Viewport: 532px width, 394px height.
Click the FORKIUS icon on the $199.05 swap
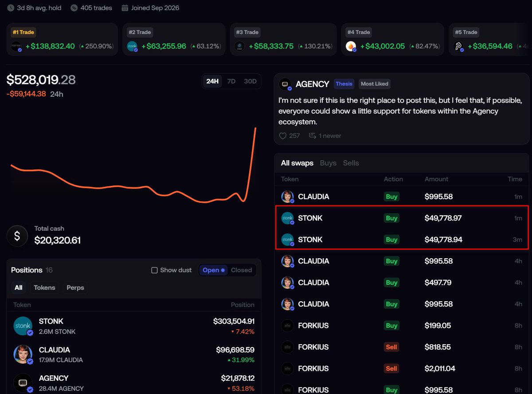coord(288,326)
